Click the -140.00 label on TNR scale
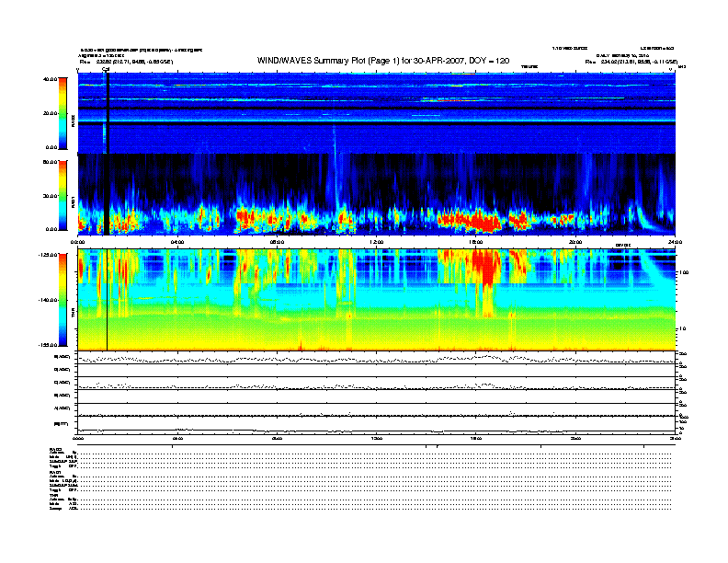This screenshot has width=728, height=563. 48,300
